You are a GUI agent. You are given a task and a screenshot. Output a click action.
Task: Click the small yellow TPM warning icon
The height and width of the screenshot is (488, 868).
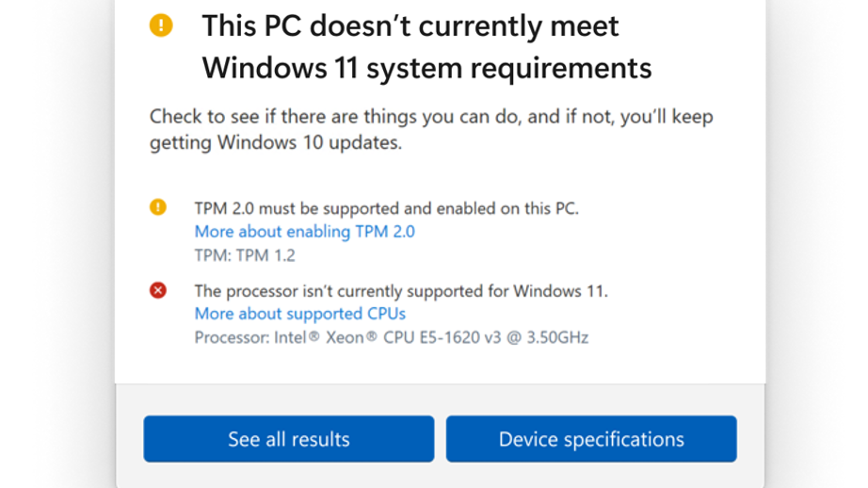point(158,207)
